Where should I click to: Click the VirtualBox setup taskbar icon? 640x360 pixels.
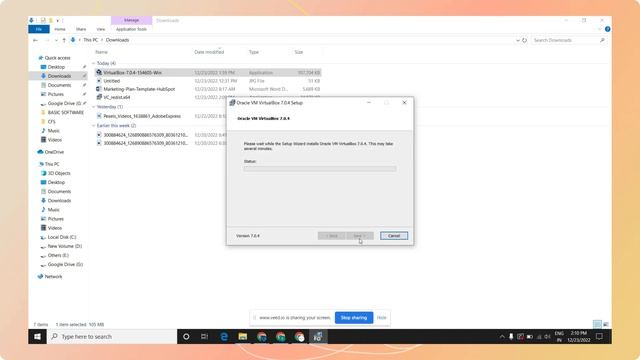click(318, 336)
